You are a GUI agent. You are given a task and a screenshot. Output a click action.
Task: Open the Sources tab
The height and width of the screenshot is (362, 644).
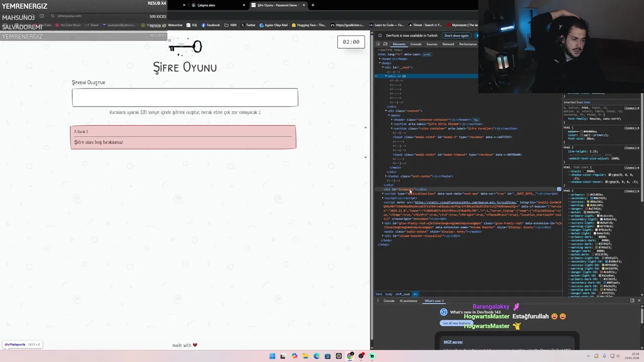click(432, 44)
